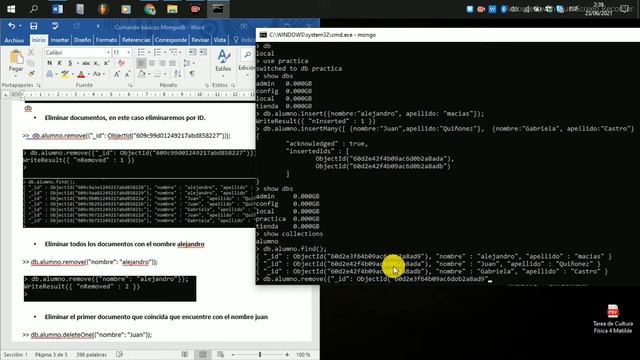Toggle italic with the K button

pyautogui.click(x=60, y=63)
